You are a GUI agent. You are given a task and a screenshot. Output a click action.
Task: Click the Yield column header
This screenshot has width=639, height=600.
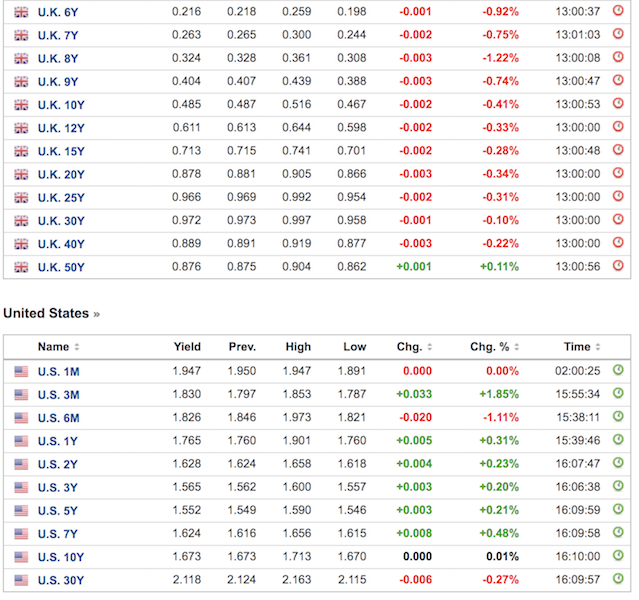187,347
